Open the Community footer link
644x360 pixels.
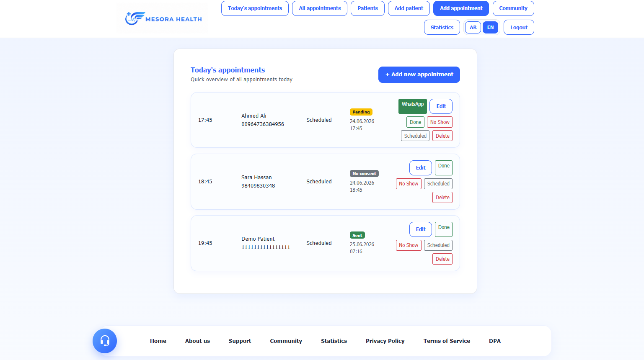click(286, 341)
